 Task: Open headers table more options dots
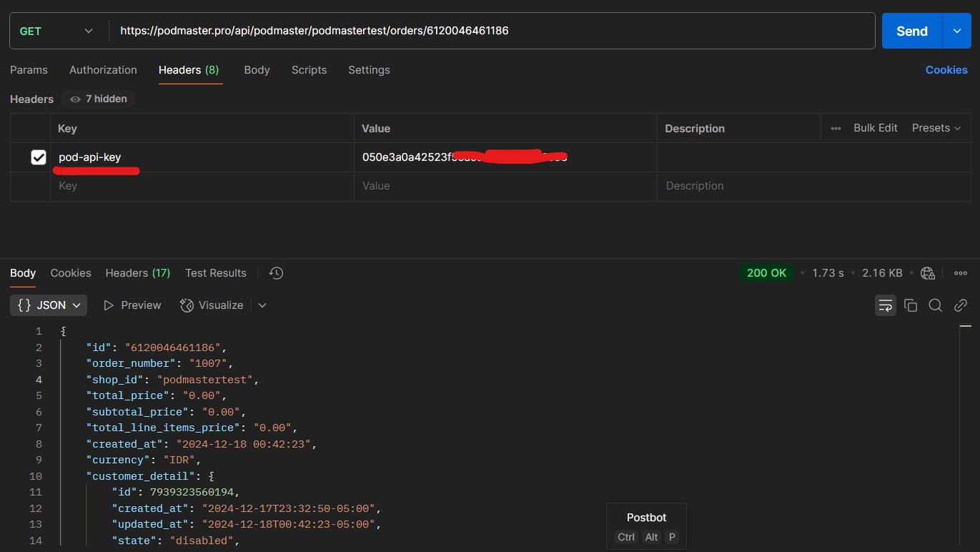pyautogui.click(x=836, y=128)
